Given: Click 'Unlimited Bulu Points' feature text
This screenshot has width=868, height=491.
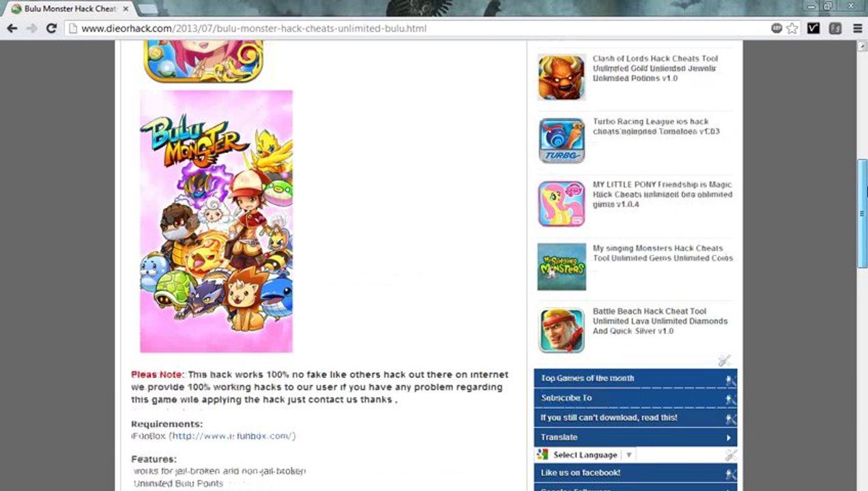Looking at the screenshot, I should (x=178, y=483).
